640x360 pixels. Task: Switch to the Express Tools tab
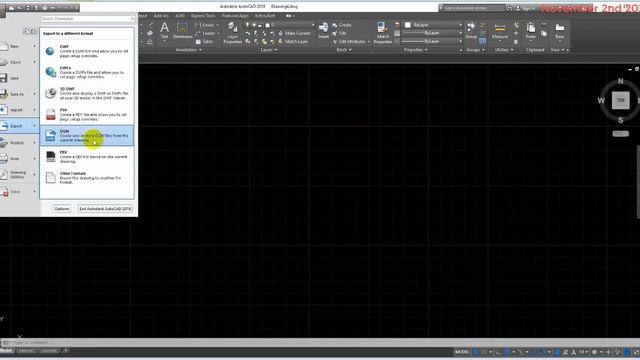point(203,16)
